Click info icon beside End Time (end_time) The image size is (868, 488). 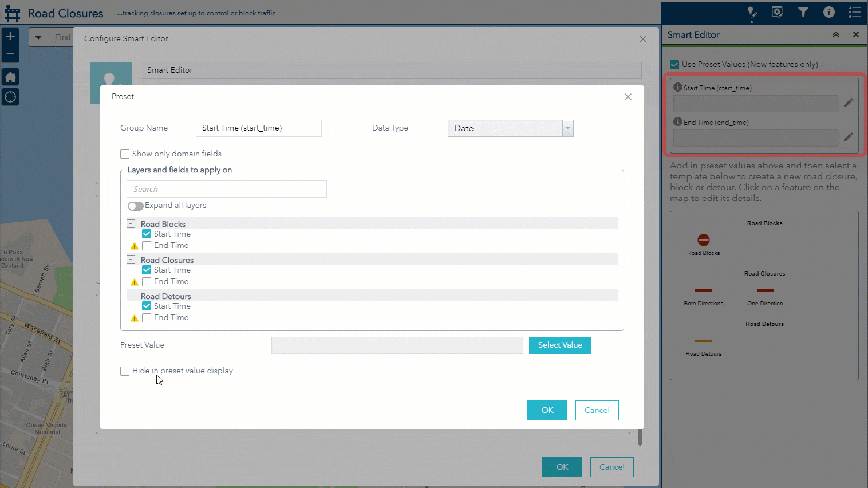678,121
